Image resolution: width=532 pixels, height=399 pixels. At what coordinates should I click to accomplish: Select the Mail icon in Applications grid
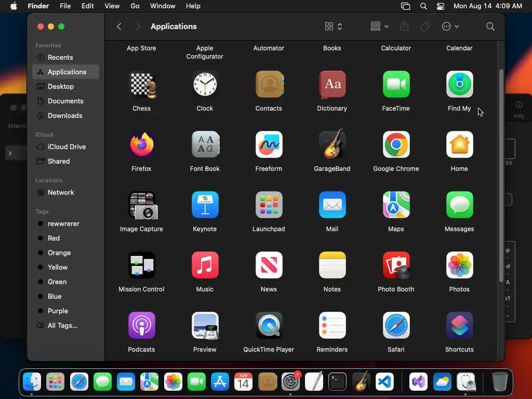click(332, 205)
